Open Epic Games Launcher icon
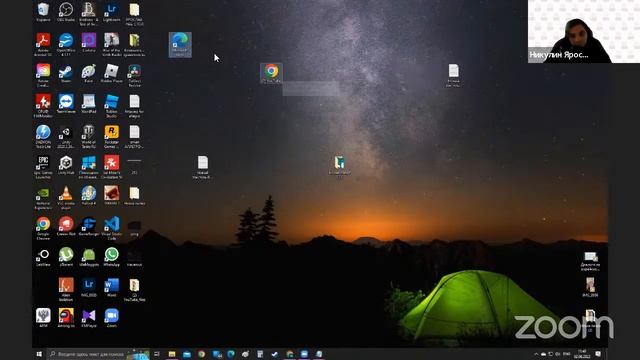The height and width of the screenshot is (360, 640). pyautogui.click(x=43, y=167)
